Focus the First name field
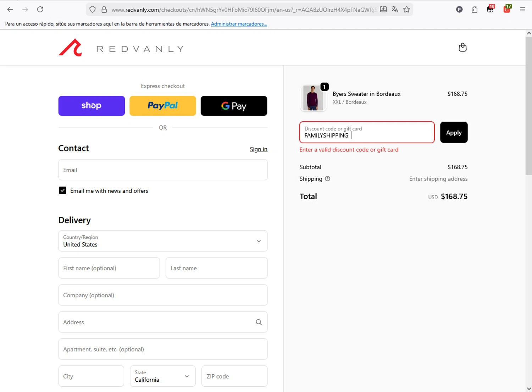Screen dimensions: 532x392 point(109,268)
